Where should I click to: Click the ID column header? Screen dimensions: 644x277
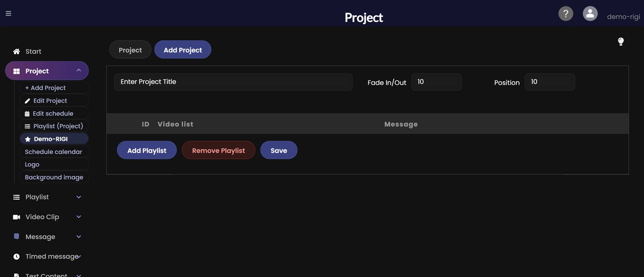point(145,124)
